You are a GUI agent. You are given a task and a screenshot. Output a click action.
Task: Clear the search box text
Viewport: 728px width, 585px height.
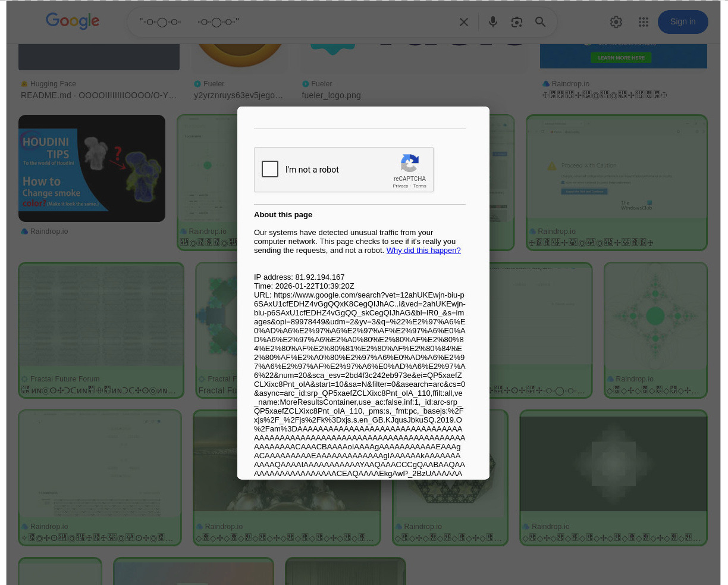[464, 22]
